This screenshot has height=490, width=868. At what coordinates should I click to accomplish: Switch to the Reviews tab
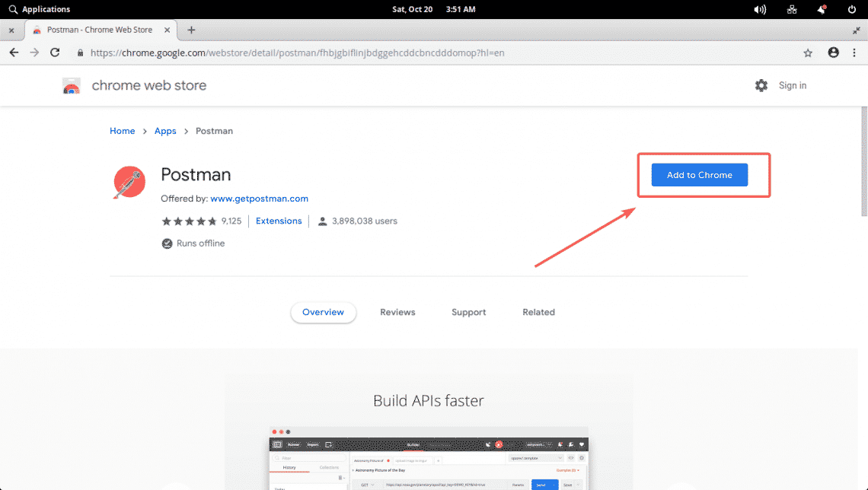[x=397, y=312]
